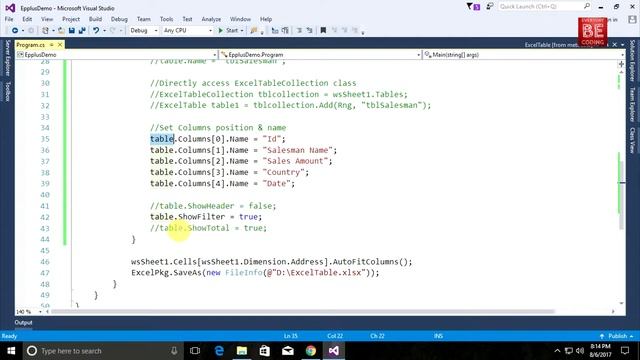This screenshot has width=640, height=360.
Task: Click the New Project toolbar icon
Action: (x=46, y=30)
